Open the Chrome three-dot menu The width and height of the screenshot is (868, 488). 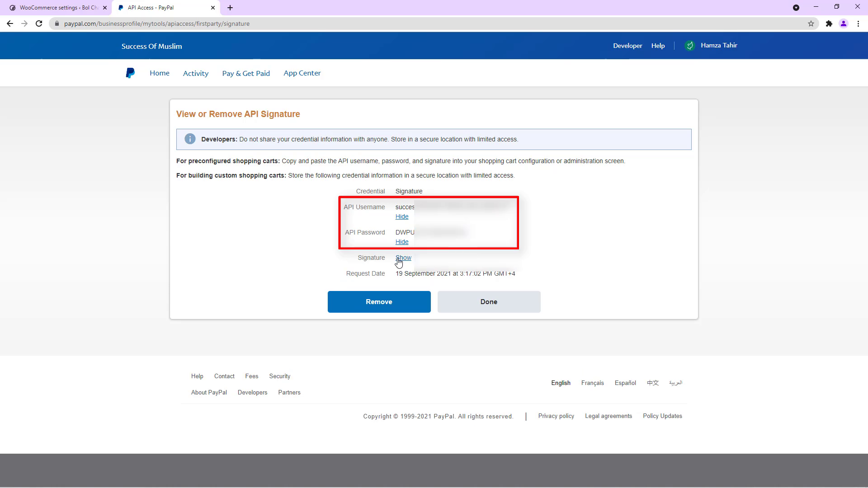coord(858,23)
